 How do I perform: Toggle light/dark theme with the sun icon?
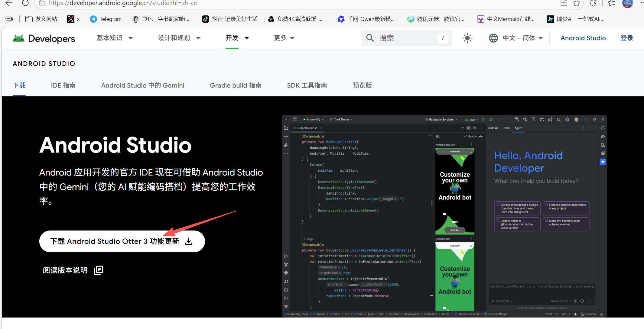(467, 38)
